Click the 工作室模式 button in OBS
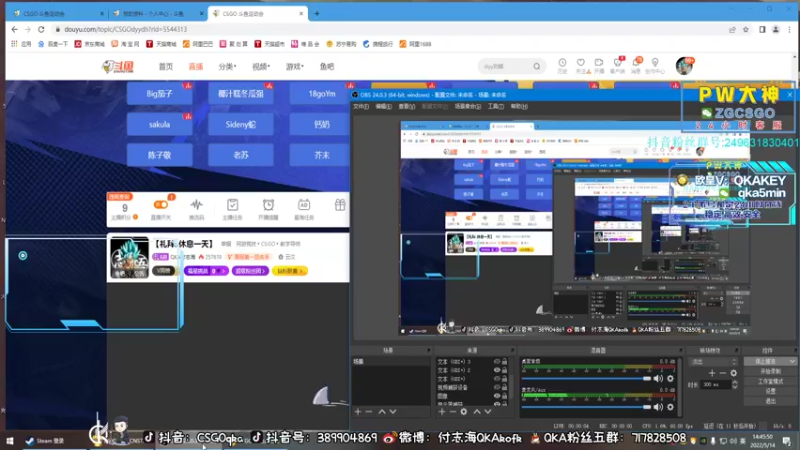The width and height of the screenshot is (800, 450). click(770, 381)
